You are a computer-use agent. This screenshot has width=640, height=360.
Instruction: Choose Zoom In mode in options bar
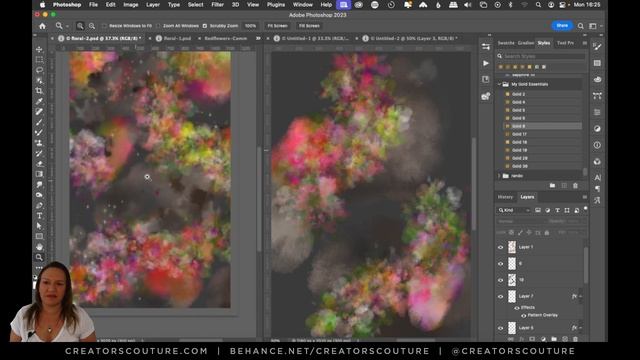(80, 26)
